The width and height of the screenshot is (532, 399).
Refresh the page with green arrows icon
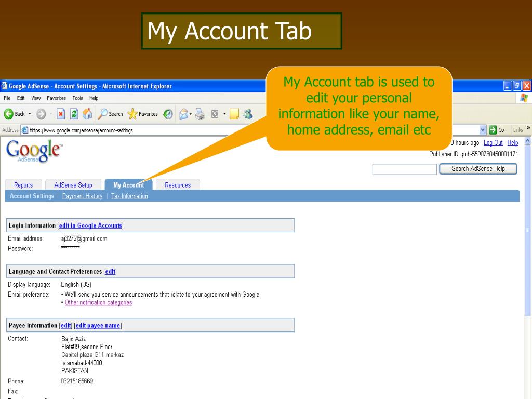click(74, 114)
